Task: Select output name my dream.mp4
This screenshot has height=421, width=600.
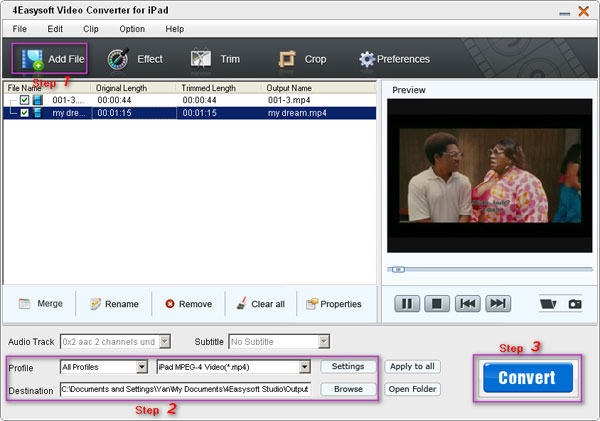Action: coord(297,113)
